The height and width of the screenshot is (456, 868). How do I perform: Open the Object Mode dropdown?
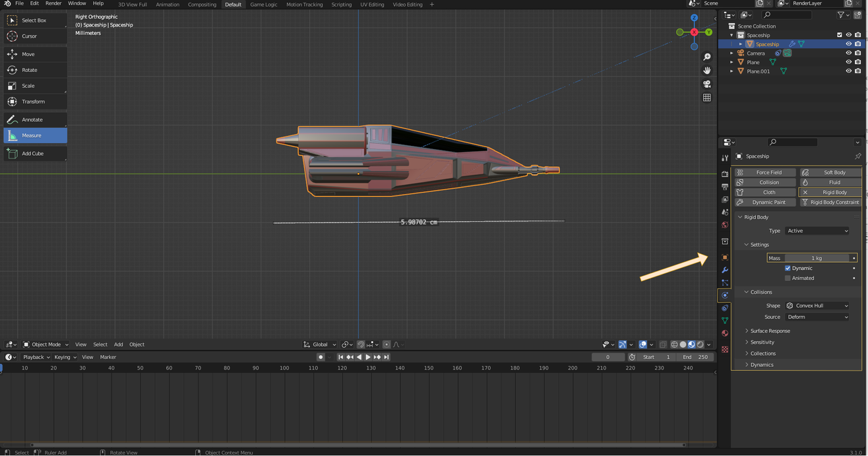click(x=45, y=344)
